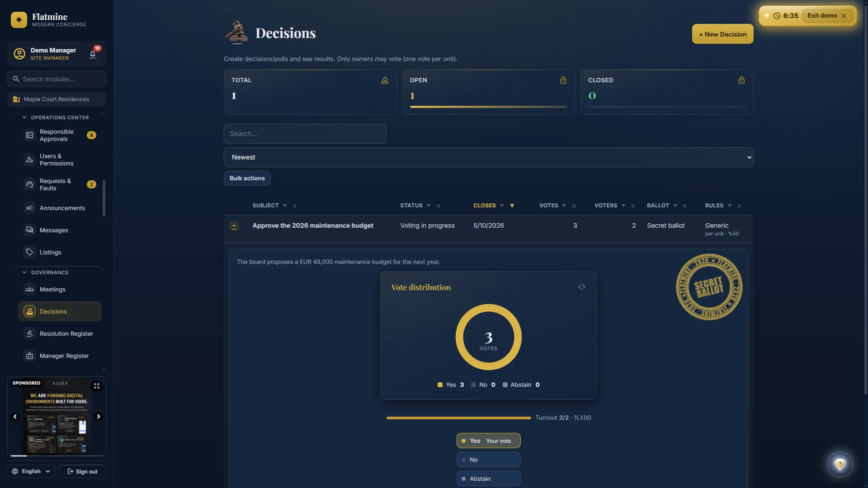Open the English language dropdown
The width and height of the screenshot is (868, 488).
[31, 471]
